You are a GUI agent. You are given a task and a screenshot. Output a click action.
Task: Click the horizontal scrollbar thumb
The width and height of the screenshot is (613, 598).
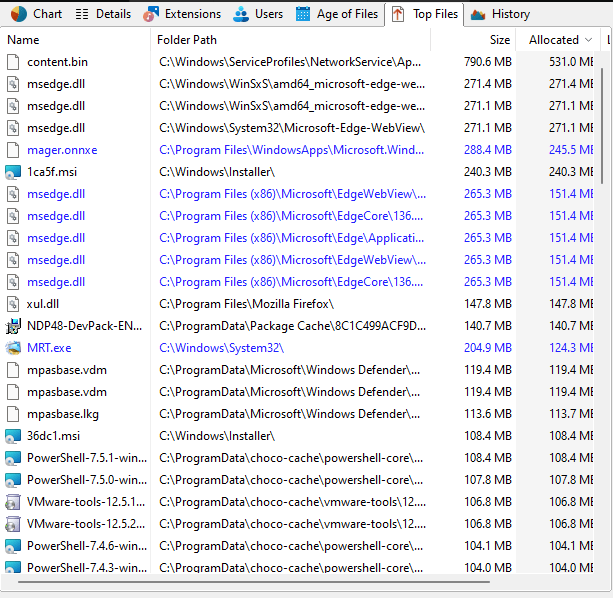[254, 582]
